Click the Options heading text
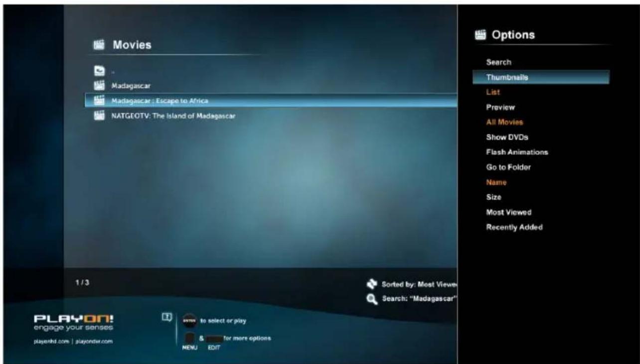The image size is (640, 364). [x=513, y=35]
